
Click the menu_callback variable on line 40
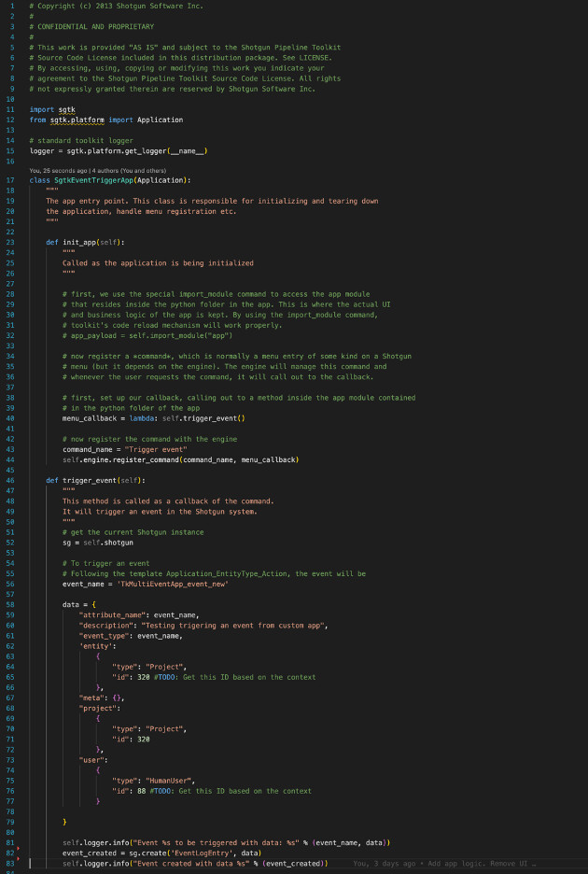[90, 418]
